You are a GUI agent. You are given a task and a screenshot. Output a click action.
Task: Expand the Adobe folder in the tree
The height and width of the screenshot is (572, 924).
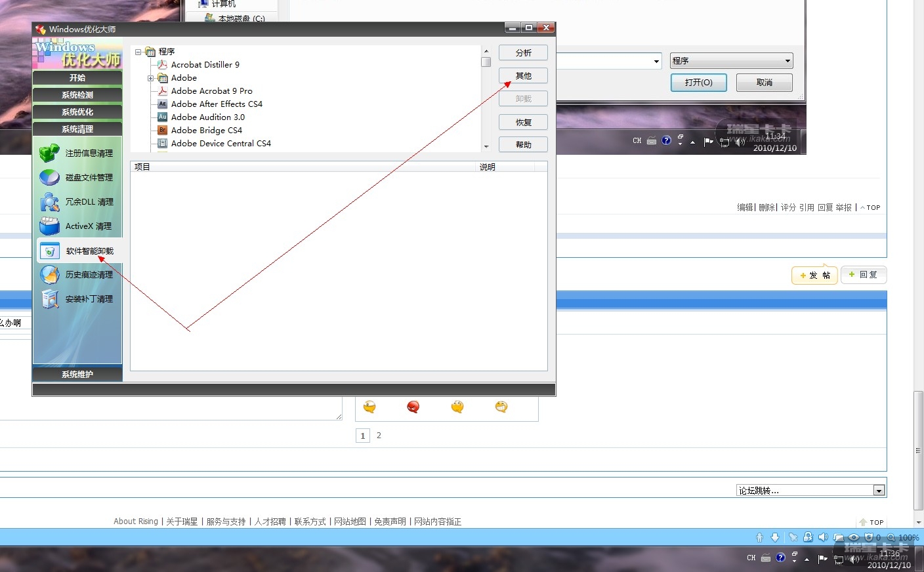(x=151, y=78)
